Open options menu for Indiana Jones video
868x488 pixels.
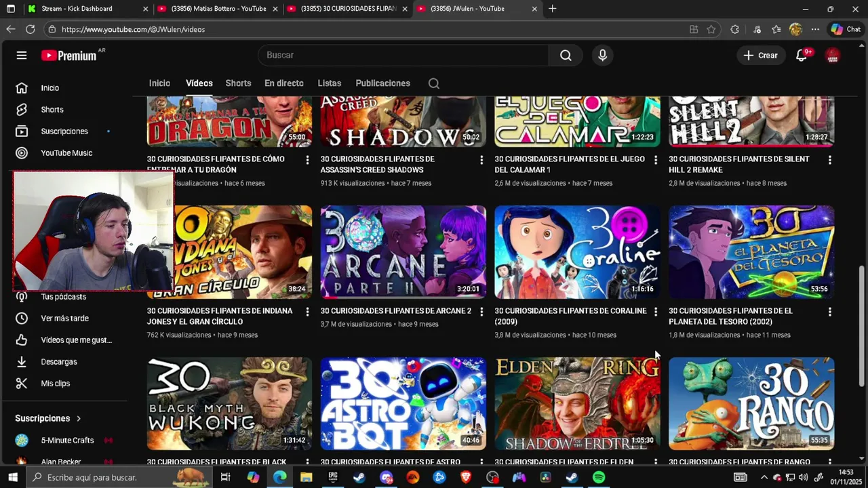[x=307, y=312]
